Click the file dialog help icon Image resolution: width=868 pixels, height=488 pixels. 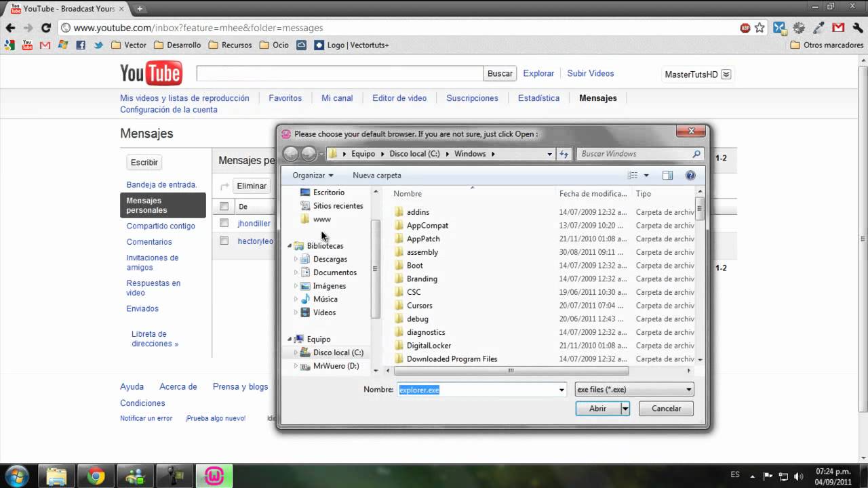click(x=690, y=176)
